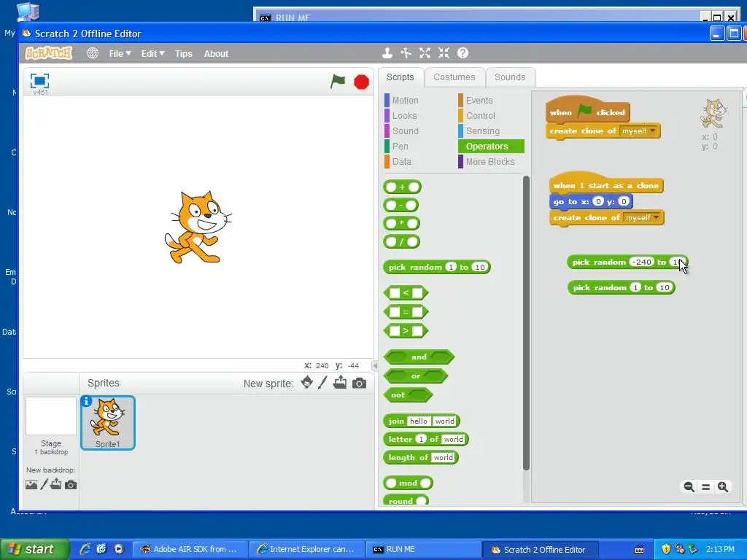
Task: Click the cat sprite on the stage
Action: click(x=198, y=227)
